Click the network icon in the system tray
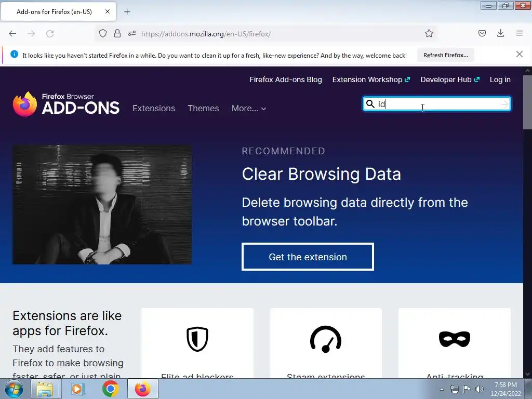 [454, 389]
